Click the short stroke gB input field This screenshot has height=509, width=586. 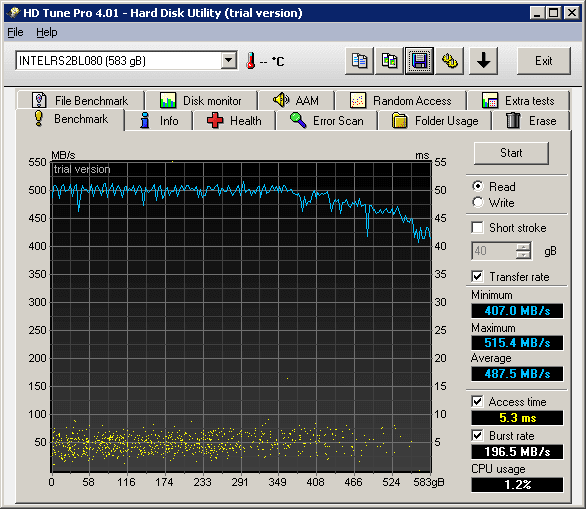[x=494, y=251]
